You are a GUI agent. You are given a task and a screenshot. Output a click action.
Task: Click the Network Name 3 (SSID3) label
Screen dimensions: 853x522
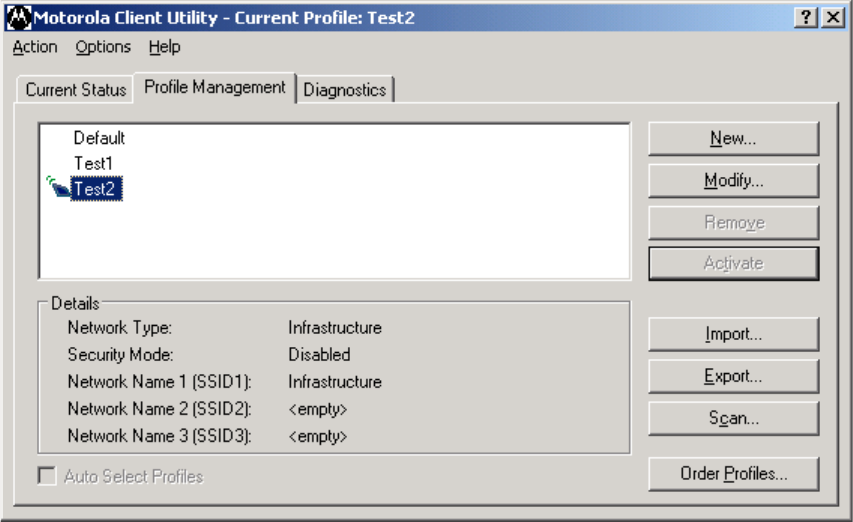(159, 436)
